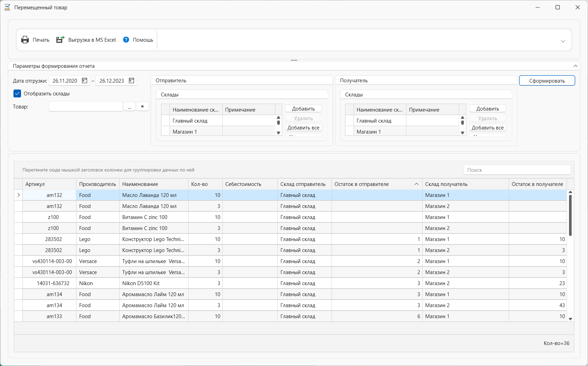Screen dimensions: 588x366
Task: Clear the Товар field with x button
Action: click(142, 107)
